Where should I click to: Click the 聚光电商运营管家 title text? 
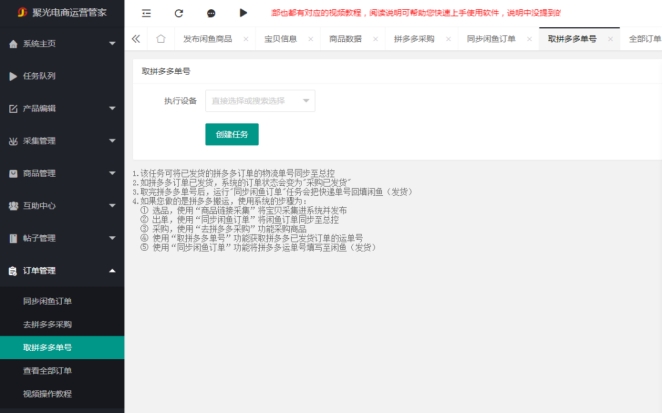[69, 12]
